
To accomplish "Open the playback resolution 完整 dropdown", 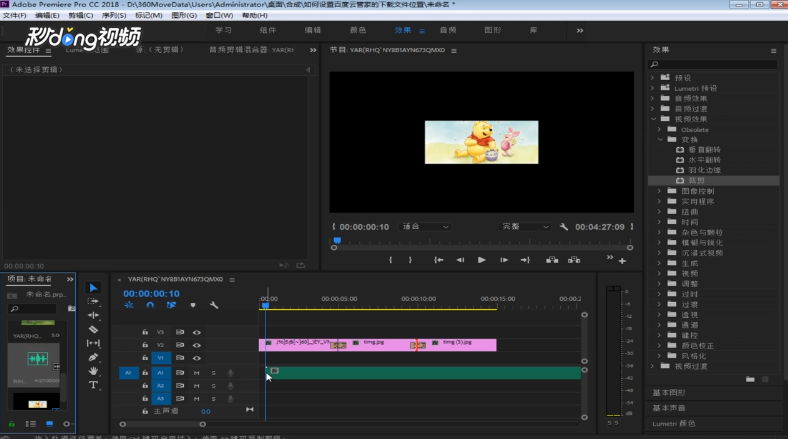I will tap(525, 227).
